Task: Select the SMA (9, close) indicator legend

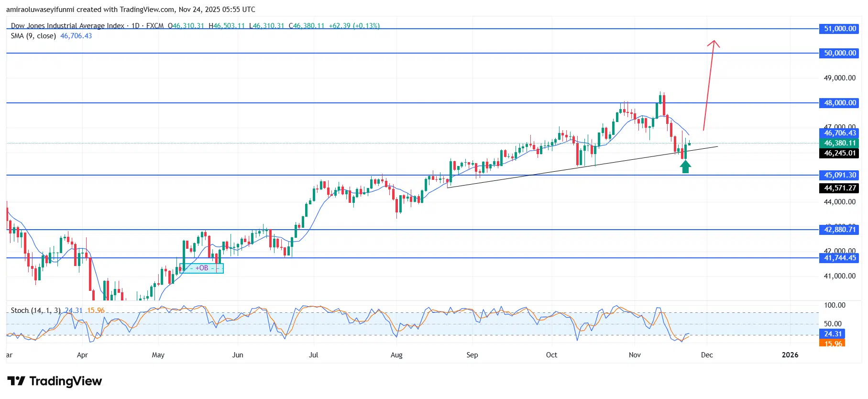Action: [33, 36]
